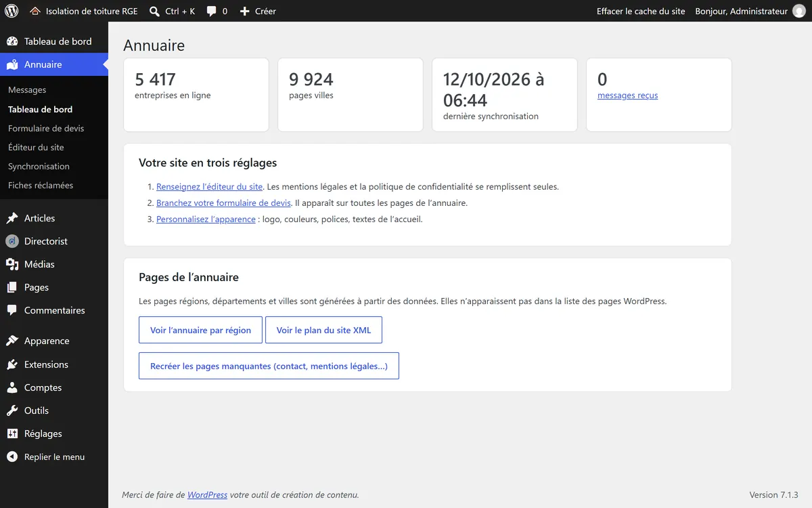Open the WordPress link in the footer
The image size is (812, 508).
(x=207, y=494)
